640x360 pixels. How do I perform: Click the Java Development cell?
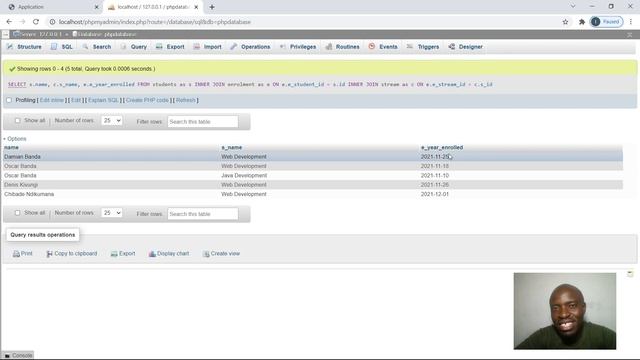[244, 176]
